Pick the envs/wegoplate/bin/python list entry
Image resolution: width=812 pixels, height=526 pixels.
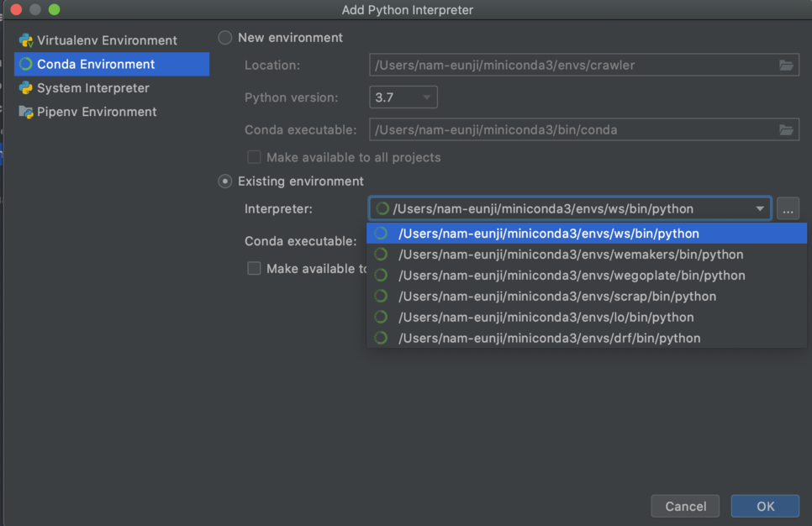coord(587,276)
